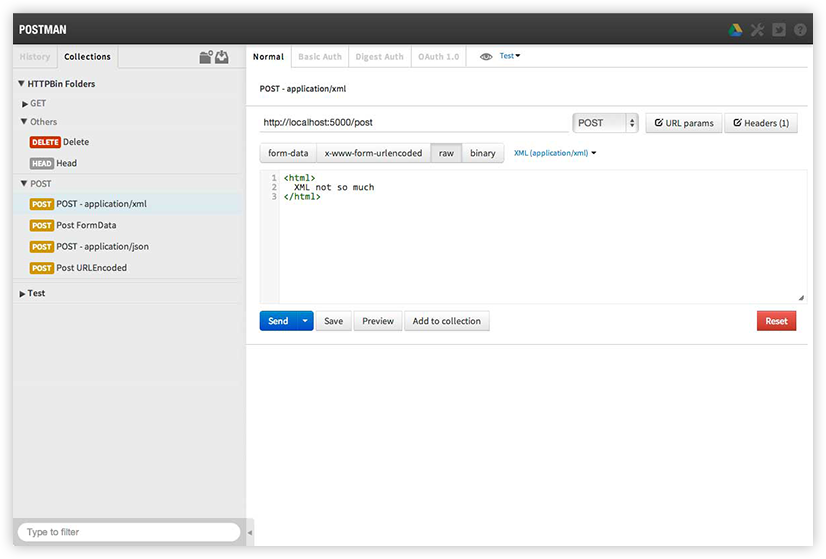
Task: Collapse the POST folder
Action: pos(24,184)
